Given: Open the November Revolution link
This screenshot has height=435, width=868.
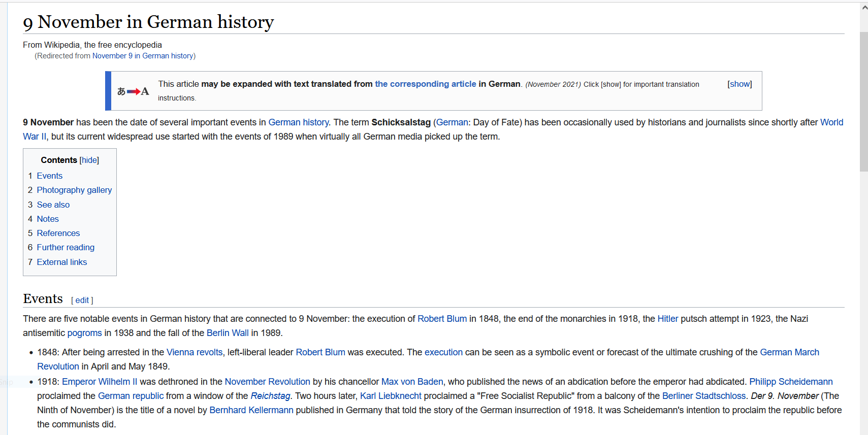Looking at the screenshot, I should point(267,382).
